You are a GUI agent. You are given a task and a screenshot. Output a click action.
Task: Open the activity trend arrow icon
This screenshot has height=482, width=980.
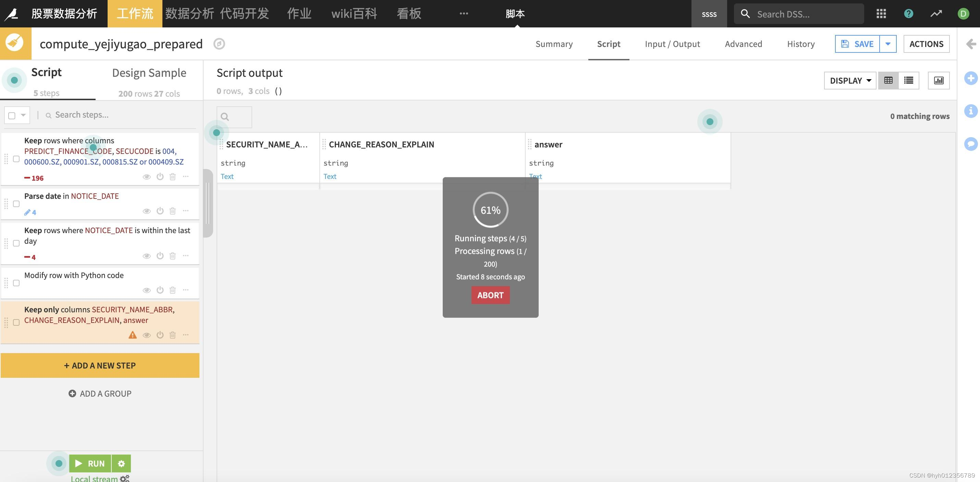click(936, 14)
